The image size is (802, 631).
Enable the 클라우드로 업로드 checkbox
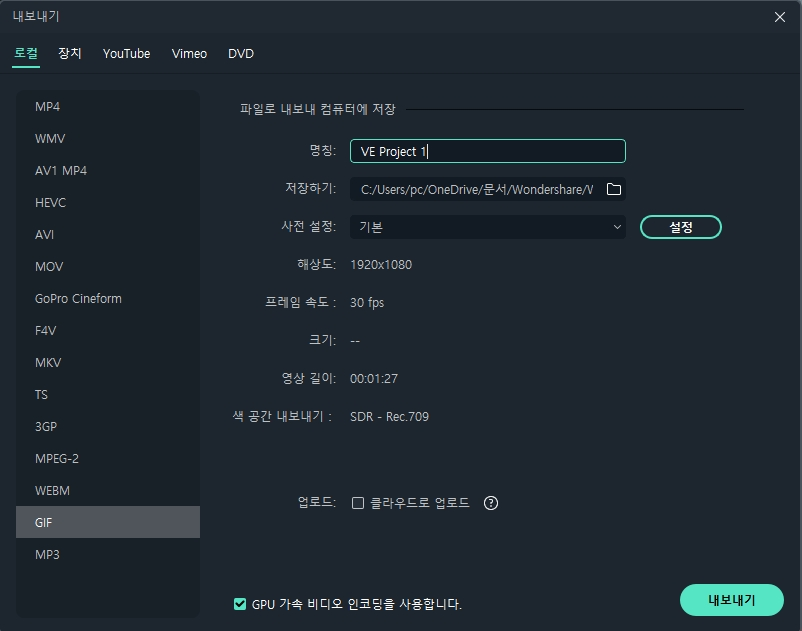pyautogui.click(x=357, y=503)
